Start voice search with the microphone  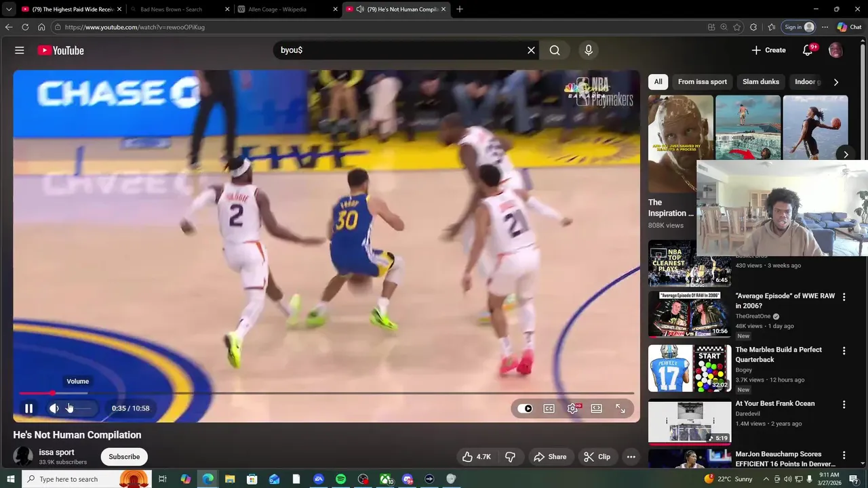tap(589, 50)
